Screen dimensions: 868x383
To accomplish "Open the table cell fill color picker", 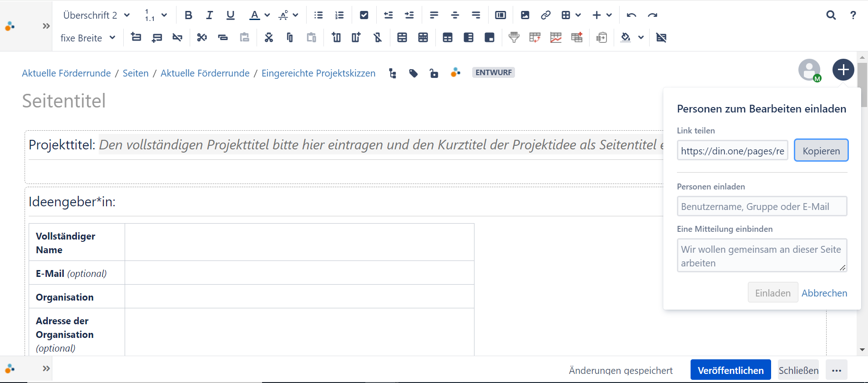I will click(x=626, y=37).
